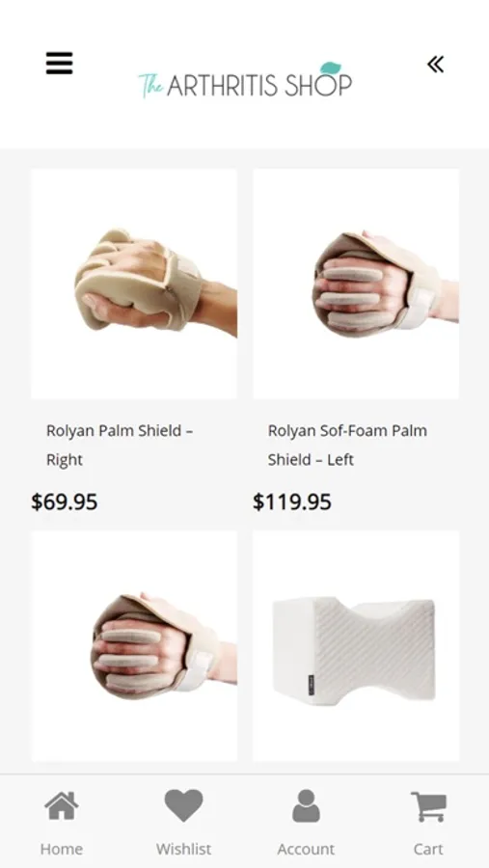The width and height of the screenshot is (489, 868).
Task: Open Rolyan Sof-Foam Palm Shield – Left title
Action: click(x=347, y=445)
